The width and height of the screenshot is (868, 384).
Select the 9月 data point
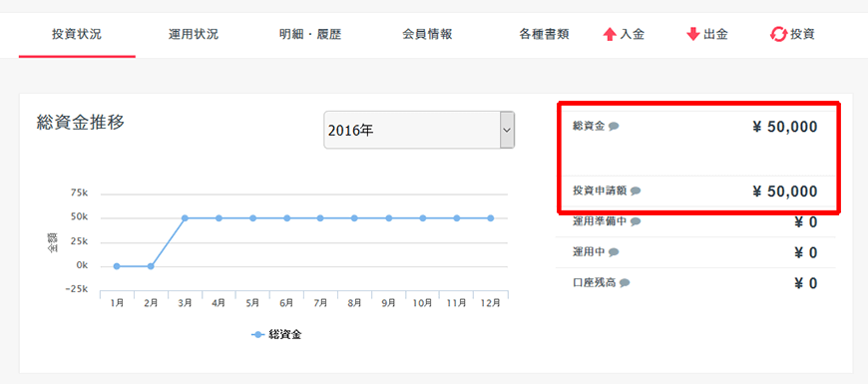[389, 218]
